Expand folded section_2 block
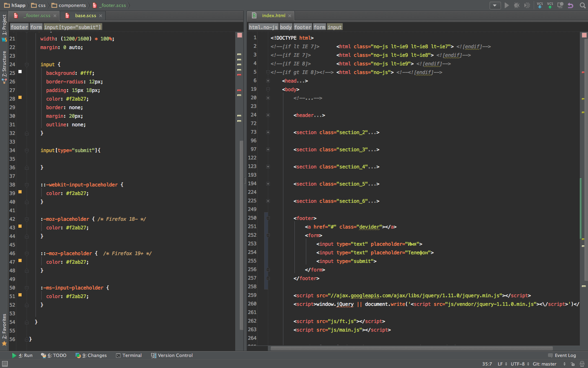This screenshot has width=588, height=368. (268, 132)
